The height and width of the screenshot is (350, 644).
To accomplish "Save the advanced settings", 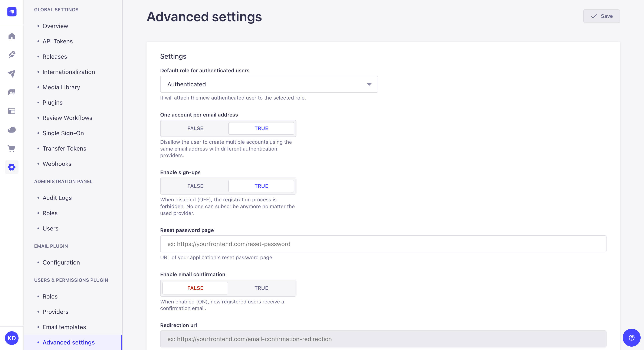I will pyautogui.click(x=601, y=16).
